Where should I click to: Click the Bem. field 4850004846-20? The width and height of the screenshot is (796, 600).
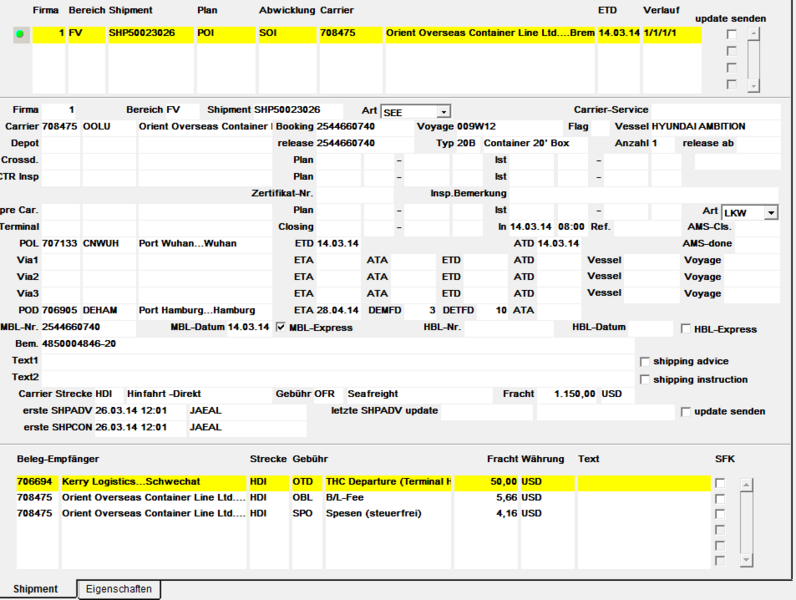pos(338,344)
